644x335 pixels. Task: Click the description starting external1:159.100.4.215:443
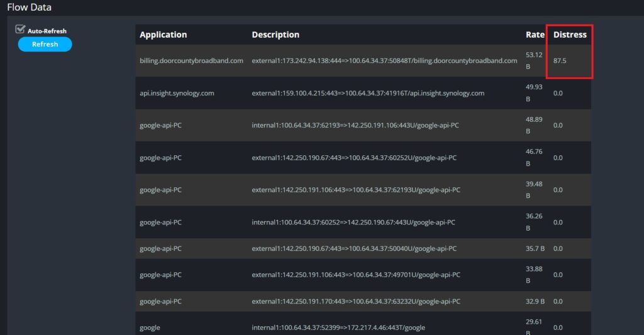(368, 93)
